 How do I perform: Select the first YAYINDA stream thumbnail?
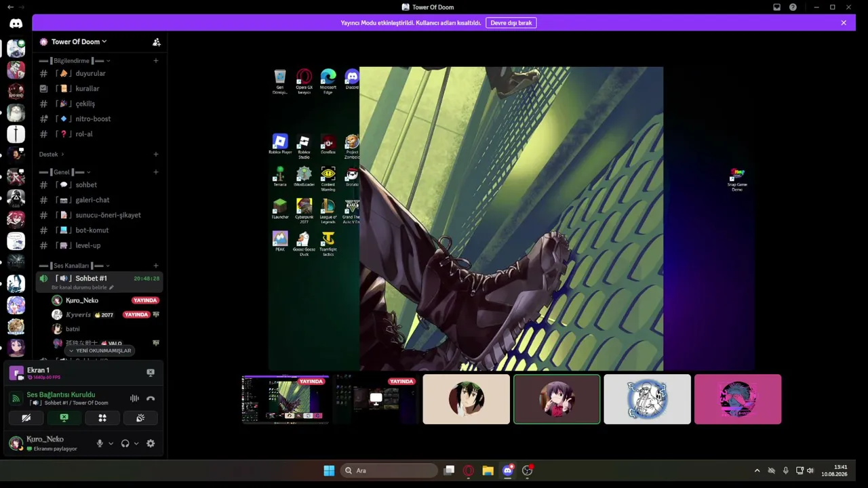coord(285,399)
